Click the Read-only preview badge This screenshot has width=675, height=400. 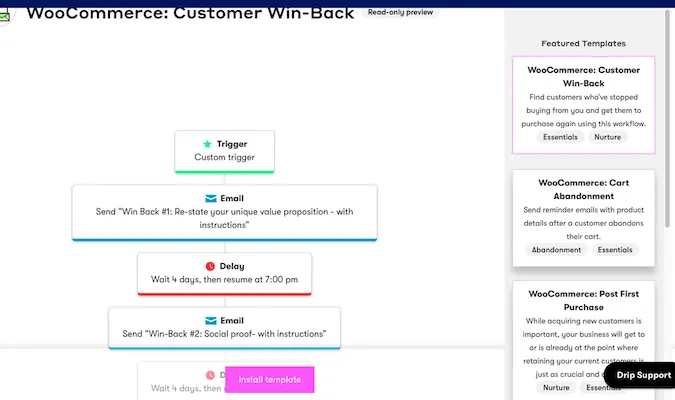tap(400, 12)
